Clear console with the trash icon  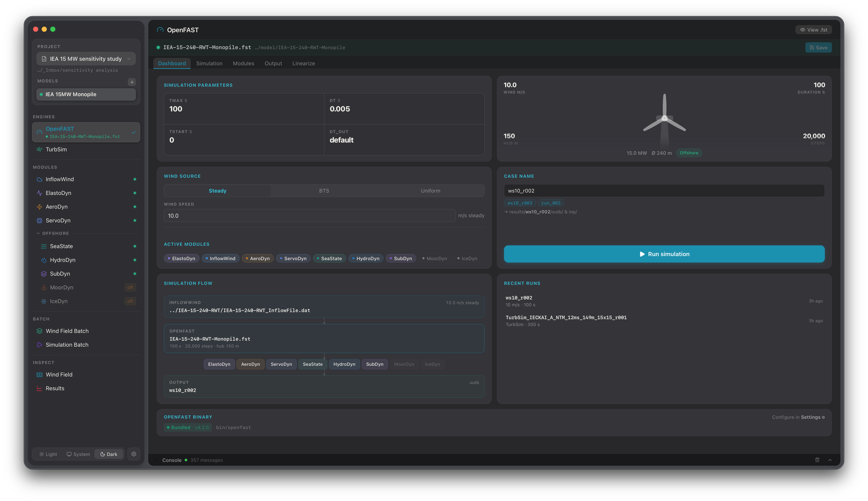817,460
